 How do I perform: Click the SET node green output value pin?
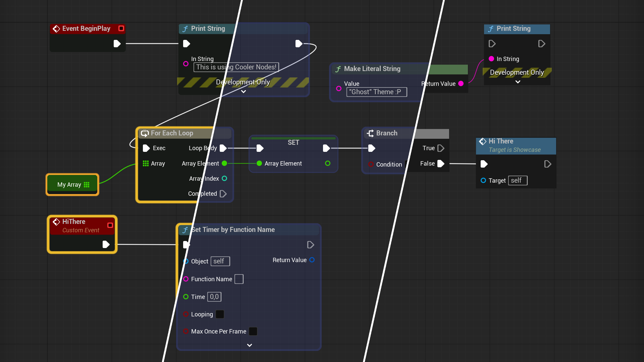point(328,163)
